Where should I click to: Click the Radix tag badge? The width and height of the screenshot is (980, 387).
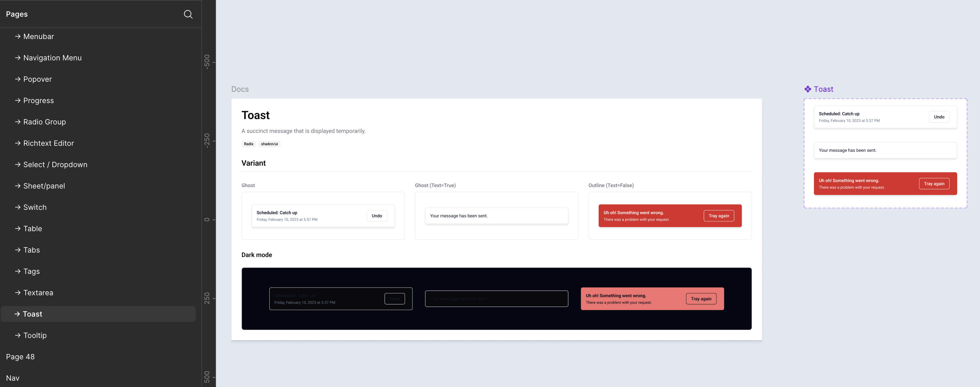[x=248, y=144]
